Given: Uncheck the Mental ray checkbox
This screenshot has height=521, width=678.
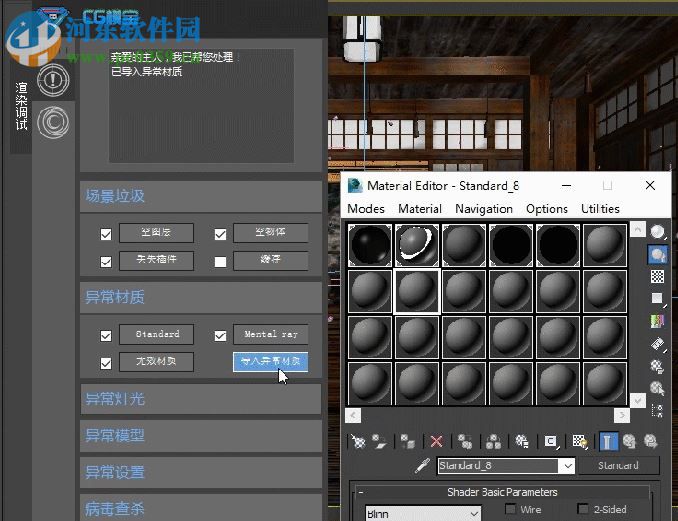Looking at the screenshot, I should pos(221,336).
